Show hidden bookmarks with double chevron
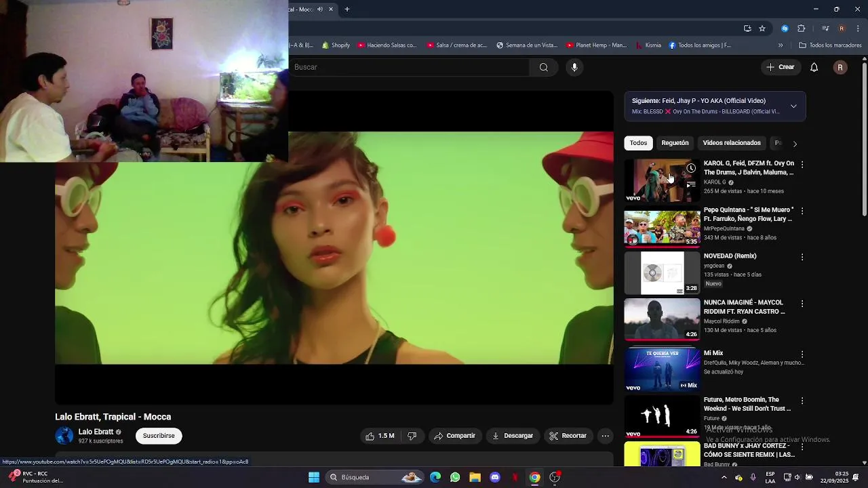The width and height of the screenshot is (868, 488). pos(781,45)
